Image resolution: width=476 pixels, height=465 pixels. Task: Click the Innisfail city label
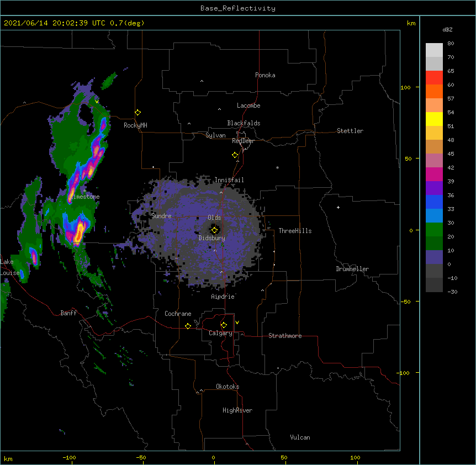coord(229,180)
